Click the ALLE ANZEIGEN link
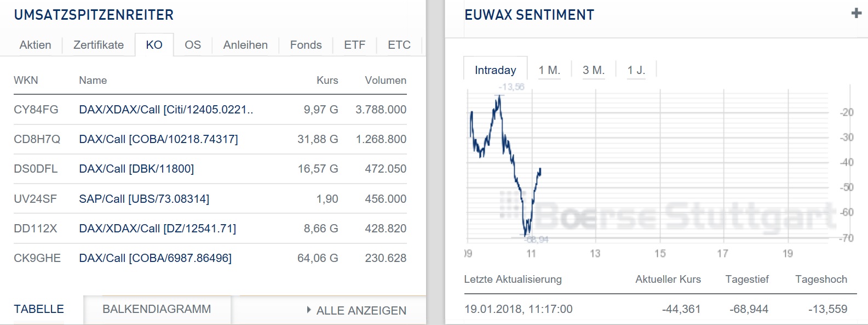Screen dimensions: 868x325 (359, 310)
